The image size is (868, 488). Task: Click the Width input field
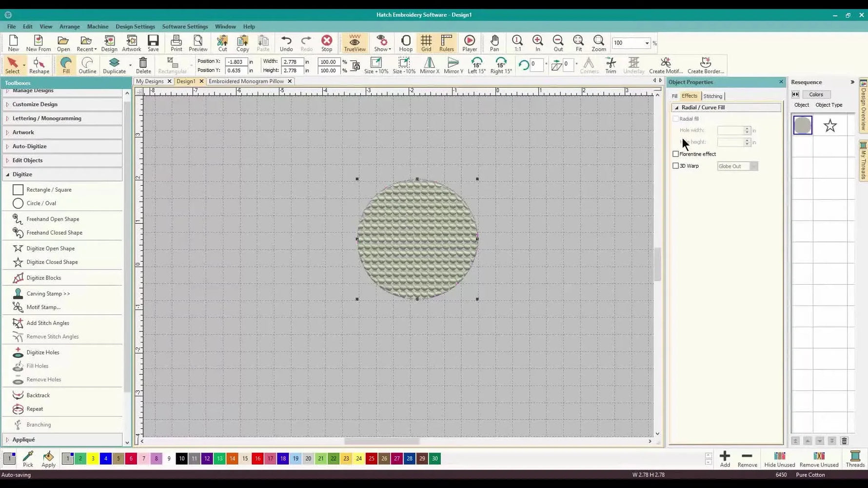[x=292, y=62]
